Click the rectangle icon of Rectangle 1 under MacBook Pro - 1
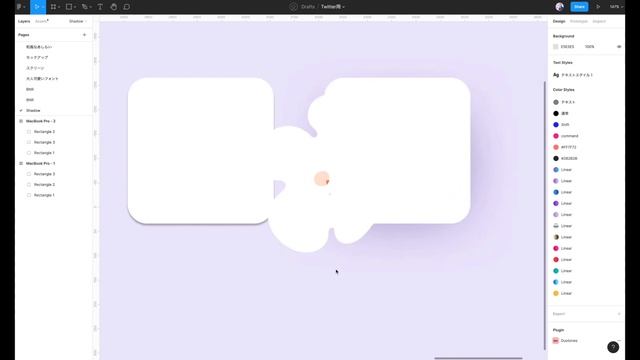 pyautogui.click(x=29, y=195)
